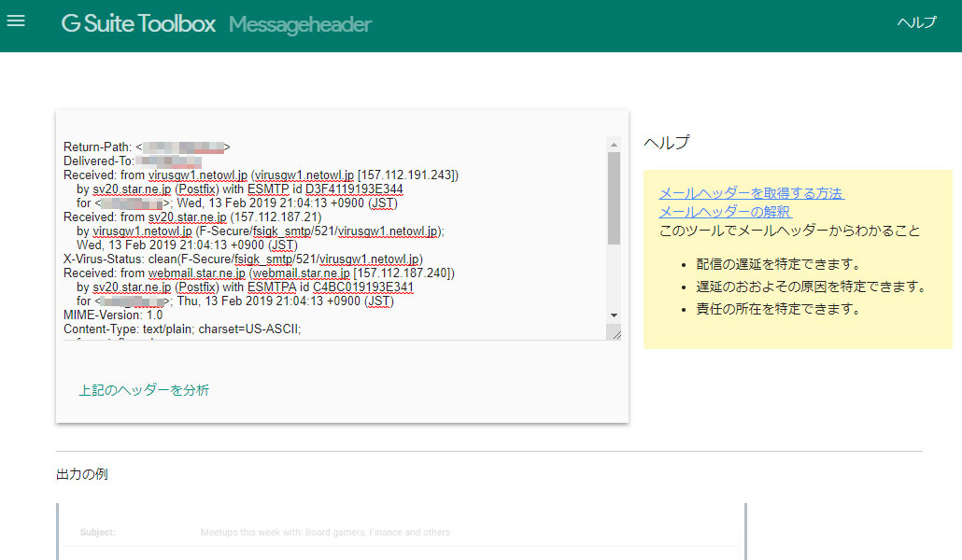The height and width of the screenshot is (560, 962).
Task: Click the textarea resize handle corner
Action: 615,333
